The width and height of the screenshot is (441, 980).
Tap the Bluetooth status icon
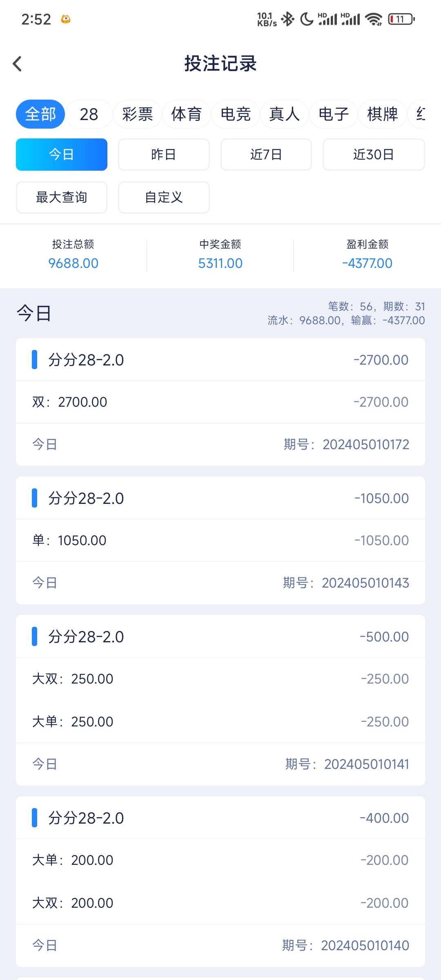pyautogui.click(x=287, y=19)
